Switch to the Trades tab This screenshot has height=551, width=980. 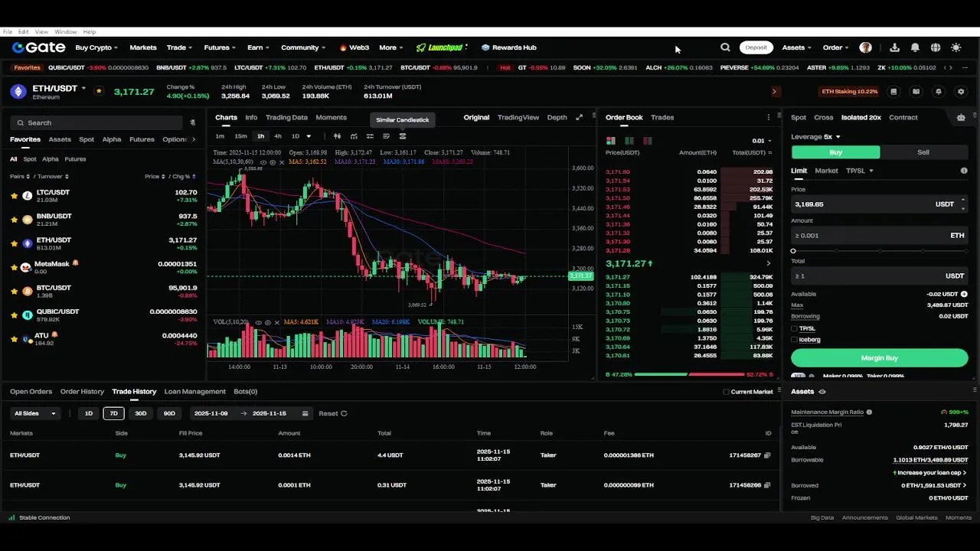(x=662, y=117)
